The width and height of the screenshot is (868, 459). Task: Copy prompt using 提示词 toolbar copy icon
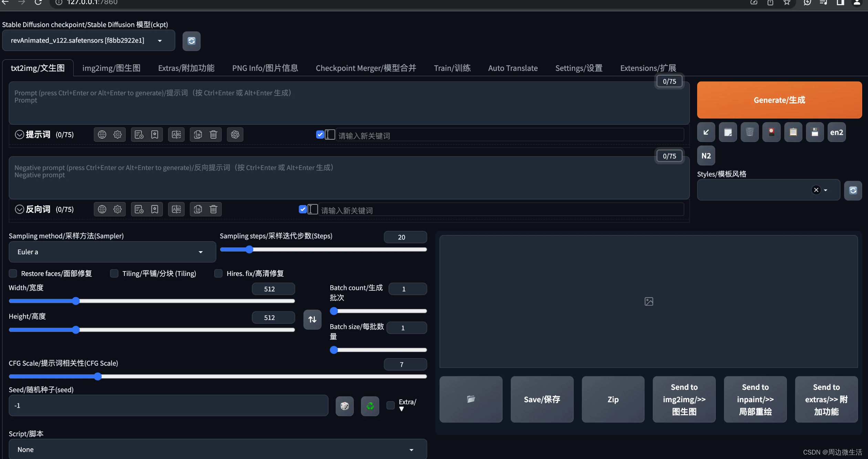[x=198, y=135]
